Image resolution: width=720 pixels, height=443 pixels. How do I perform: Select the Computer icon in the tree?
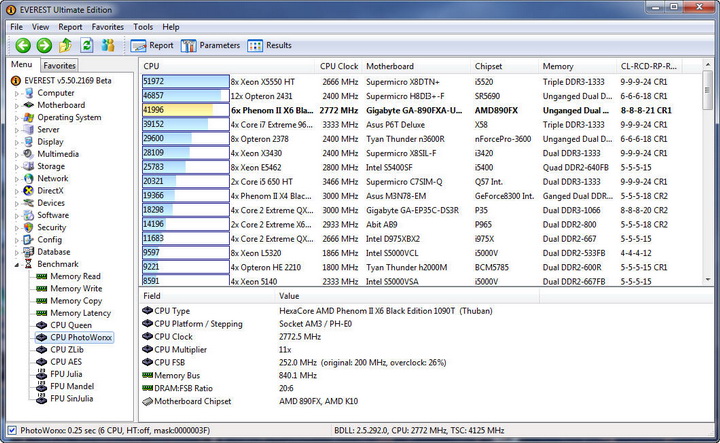point(29,93)
